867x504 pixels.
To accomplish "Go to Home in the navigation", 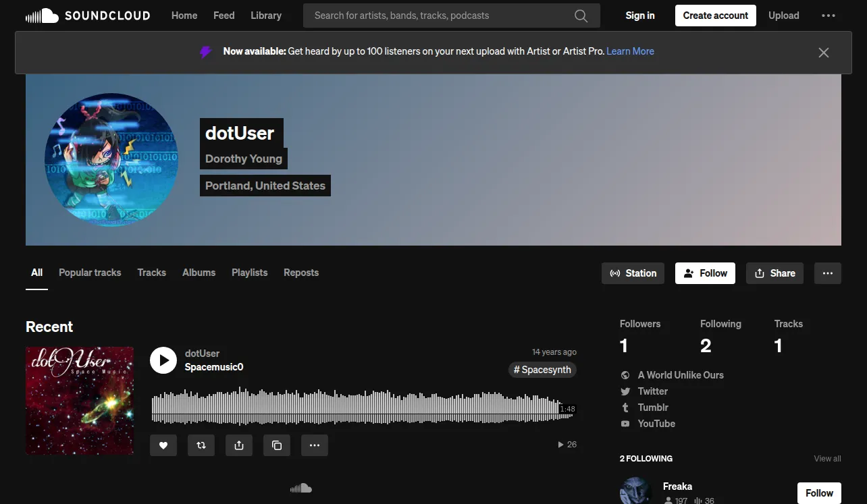I will point(184,16).
